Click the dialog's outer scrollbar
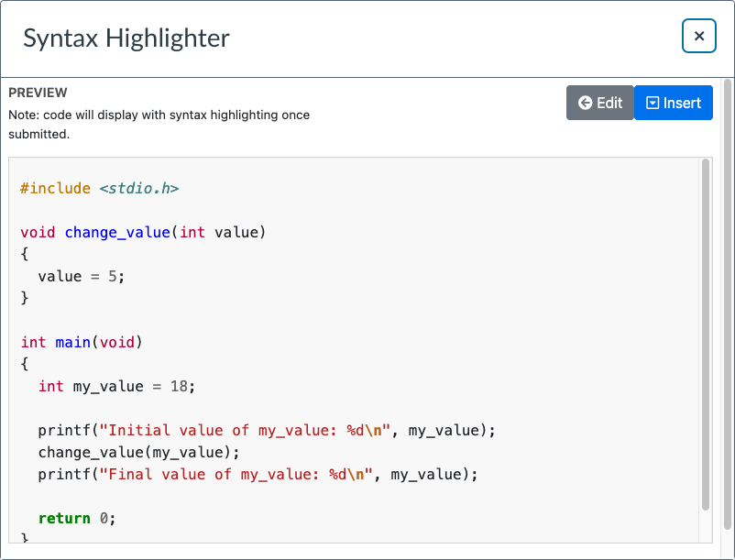The width and height of the screenshot is (735, 560). (x=728, y=304)
